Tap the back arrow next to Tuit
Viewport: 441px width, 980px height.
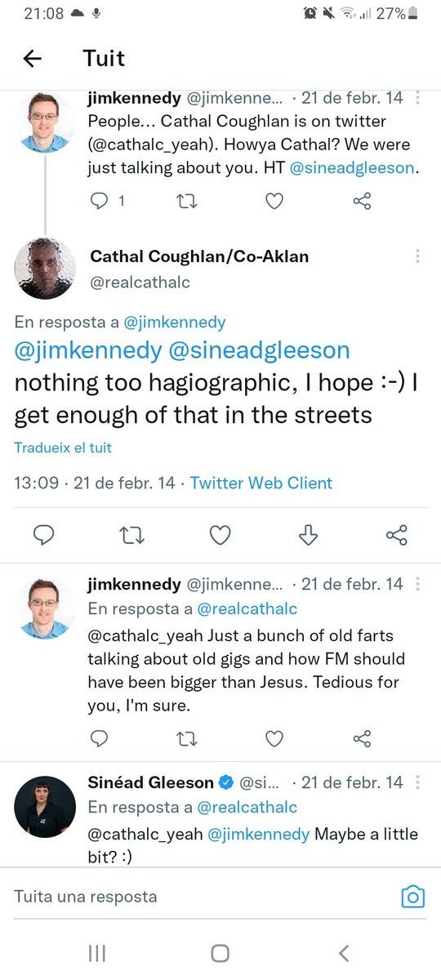coord(32,59)
